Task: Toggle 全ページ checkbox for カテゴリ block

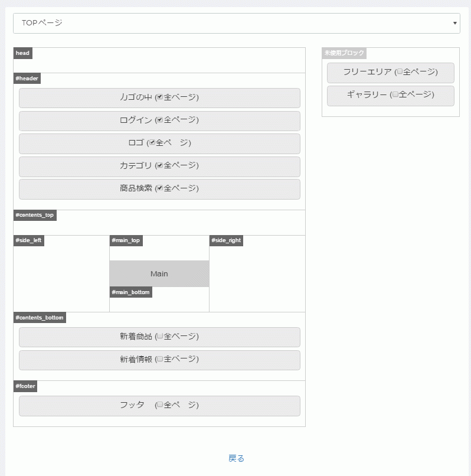Action: tap(160, 165)
